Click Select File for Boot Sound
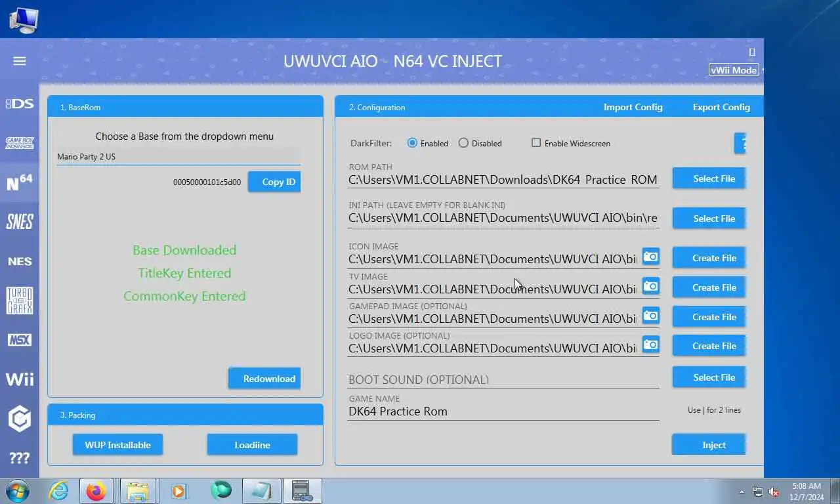 (x=709, y=377)
